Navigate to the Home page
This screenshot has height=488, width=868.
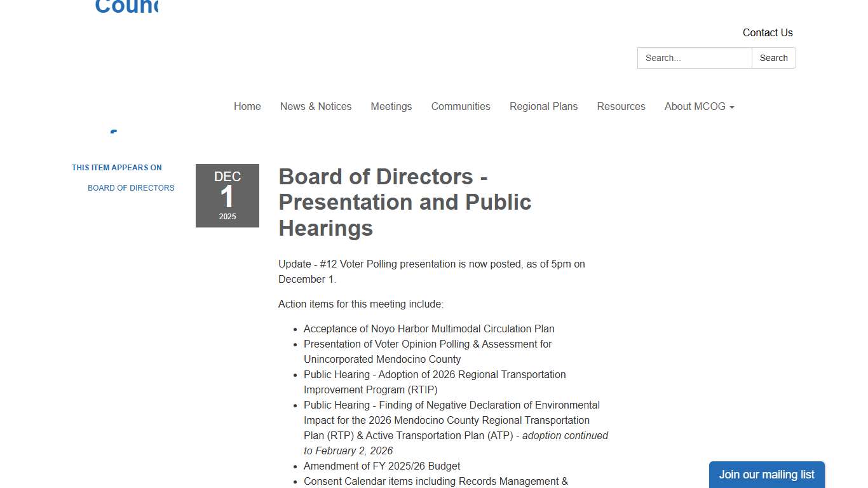pyautogui.click(x=247, y=106)
